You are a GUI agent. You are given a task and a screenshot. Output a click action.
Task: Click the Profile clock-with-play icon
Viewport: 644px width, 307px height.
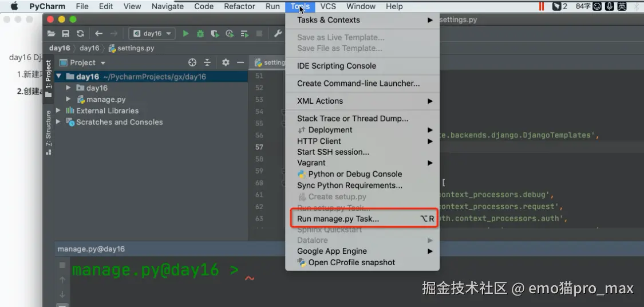click(230, 34)
